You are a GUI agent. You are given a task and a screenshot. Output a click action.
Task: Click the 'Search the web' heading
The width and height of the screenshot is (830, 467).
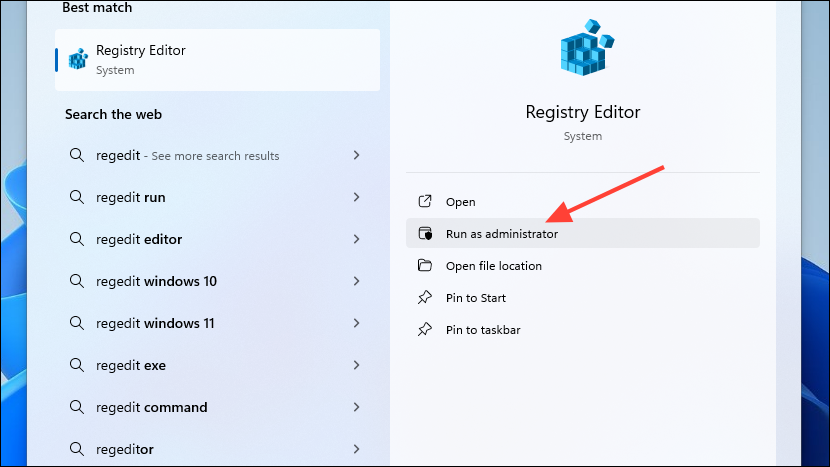[113, 114]
